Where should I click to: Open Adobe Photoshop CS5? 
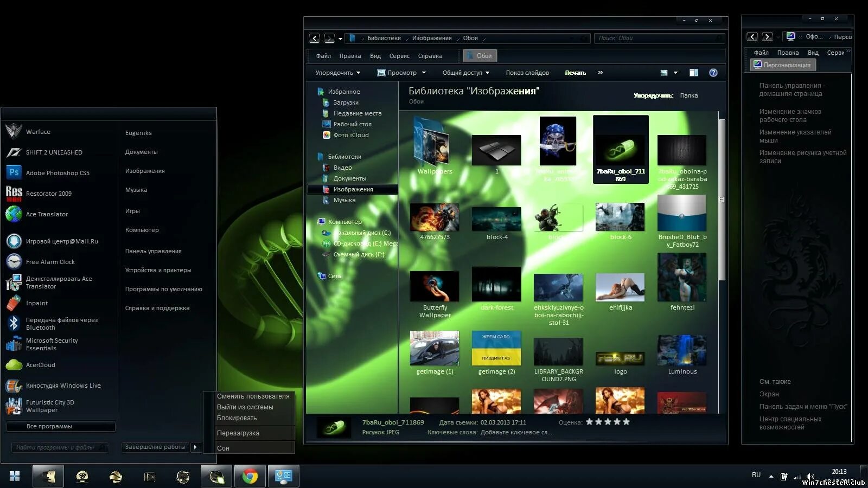[48, 173]
